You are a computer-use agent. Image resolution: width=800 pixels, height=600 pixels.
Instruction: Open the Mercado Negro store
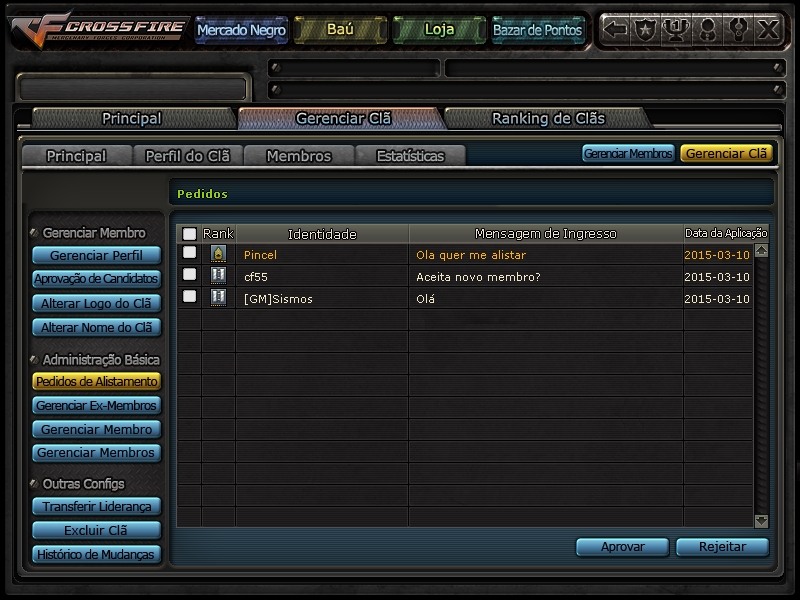[x=241, y=30]
